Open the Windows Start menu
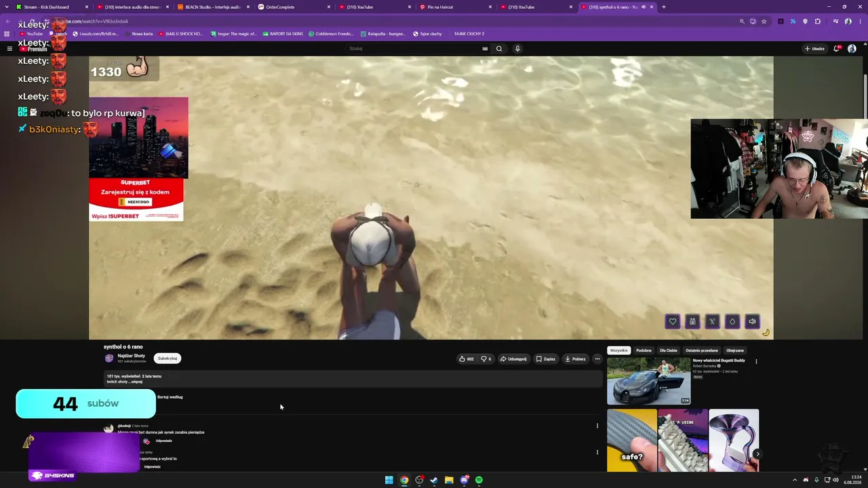 [389, 480]
